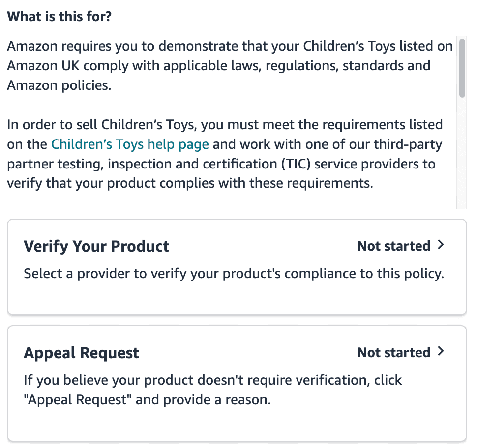Click the Appeal Request heading
477x448 pixels.
(81, 352)
